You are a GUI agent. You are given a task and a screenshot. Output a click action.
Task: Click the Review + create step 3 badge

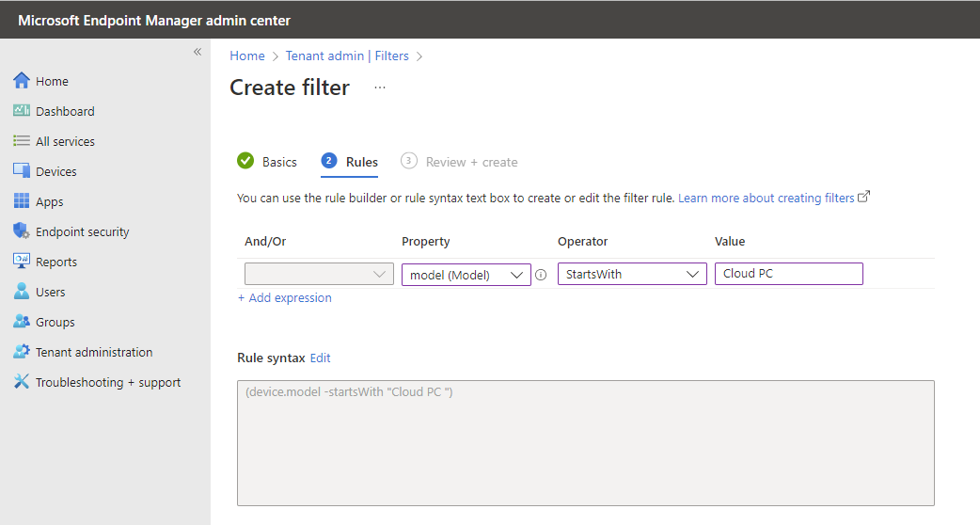click(x=409, y=161)
